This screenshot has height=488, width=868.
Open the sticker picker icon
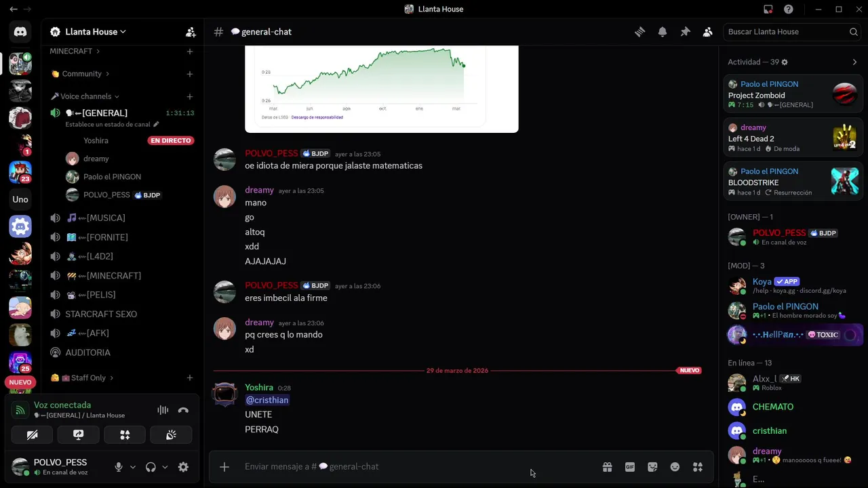652,467
